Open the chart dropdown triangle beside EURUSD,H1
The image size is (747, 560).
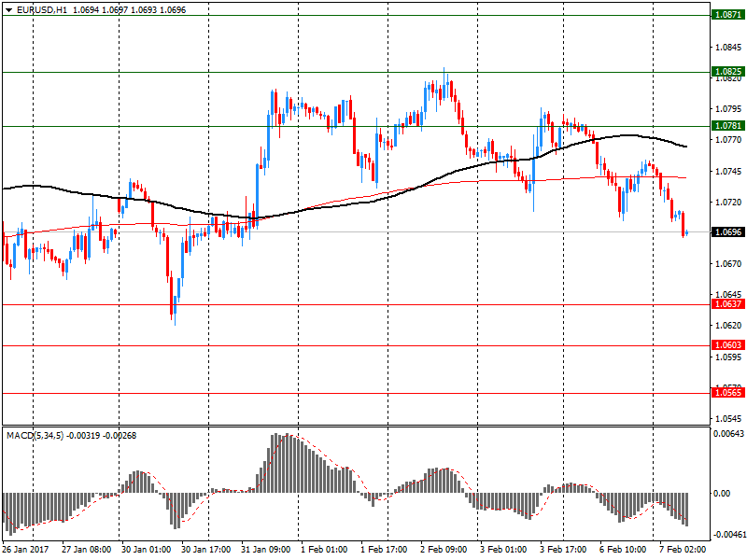pos(9,10)
